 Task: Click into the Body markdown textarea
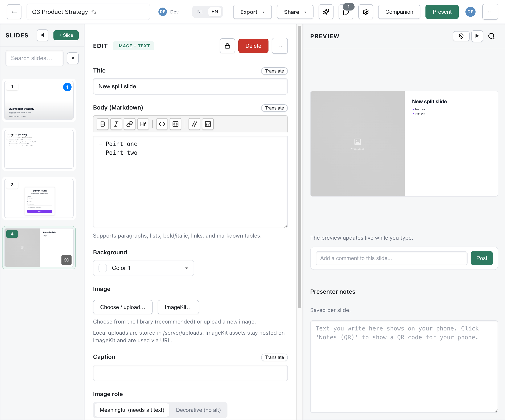[190, 182]
